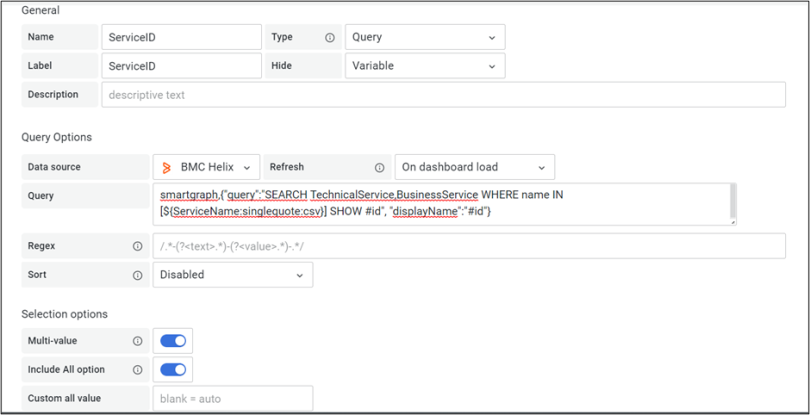
Task: Click the Include All option info icon
Action: [x=137, y=370]
